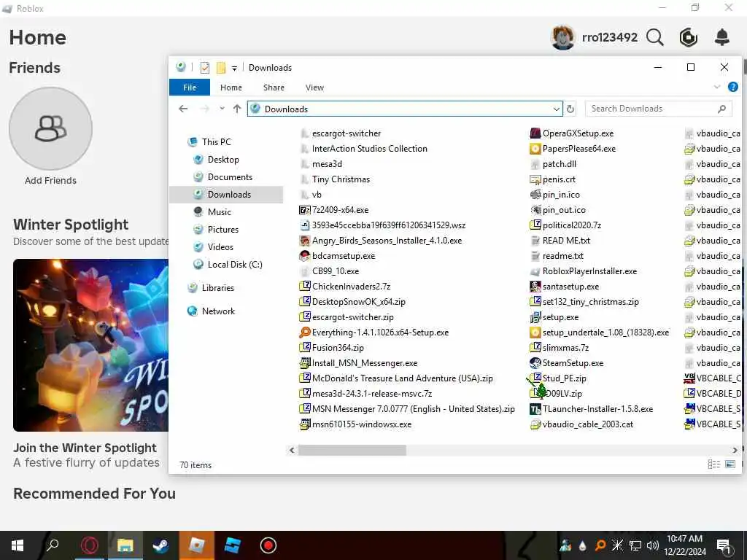This screenshot has width=747, height=560.
Task: Click the forward navigation arrow
Action: (x=205, y=109)
